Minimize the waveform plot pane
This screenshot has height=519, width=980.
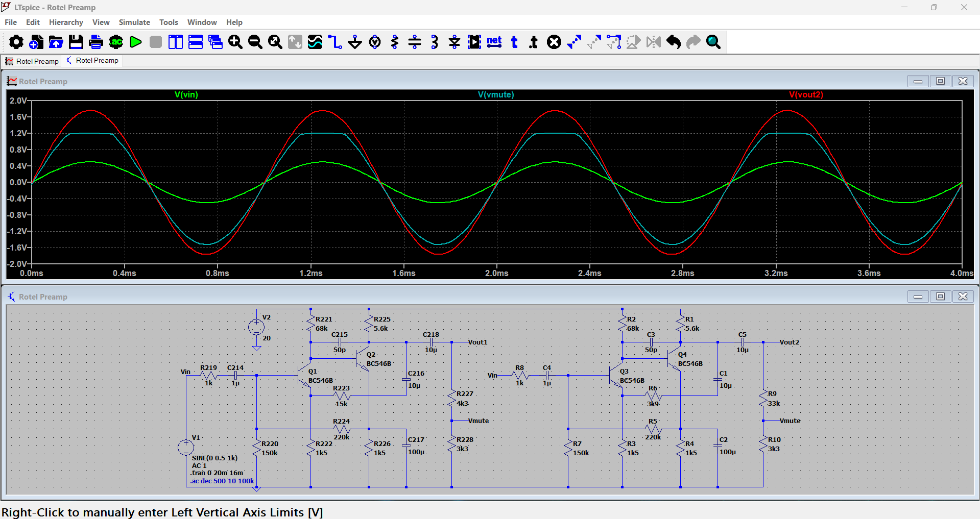point(918,81)
